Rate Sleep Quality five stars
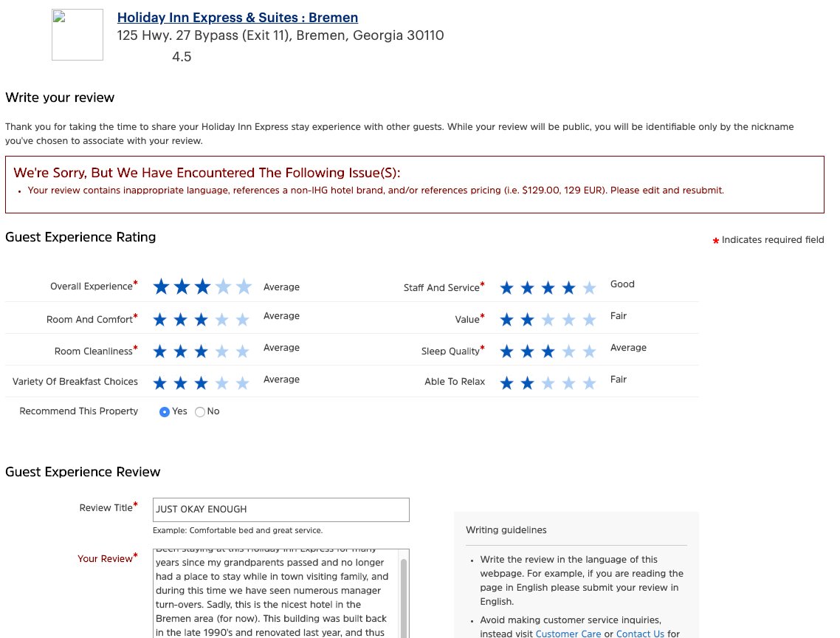 coord(589,351)
